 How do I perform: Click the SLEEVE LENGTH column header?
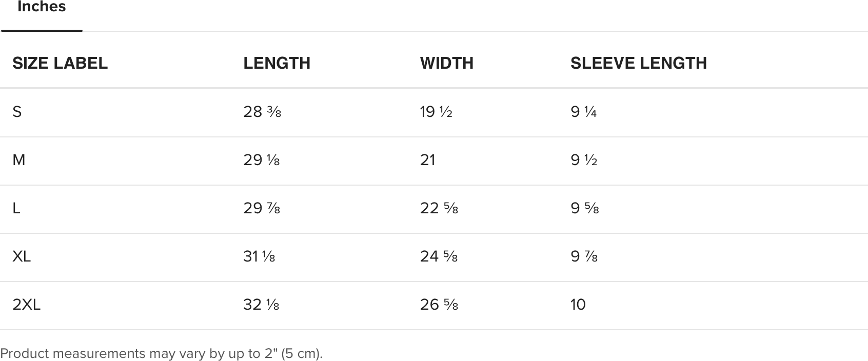(x=639, y=63)
